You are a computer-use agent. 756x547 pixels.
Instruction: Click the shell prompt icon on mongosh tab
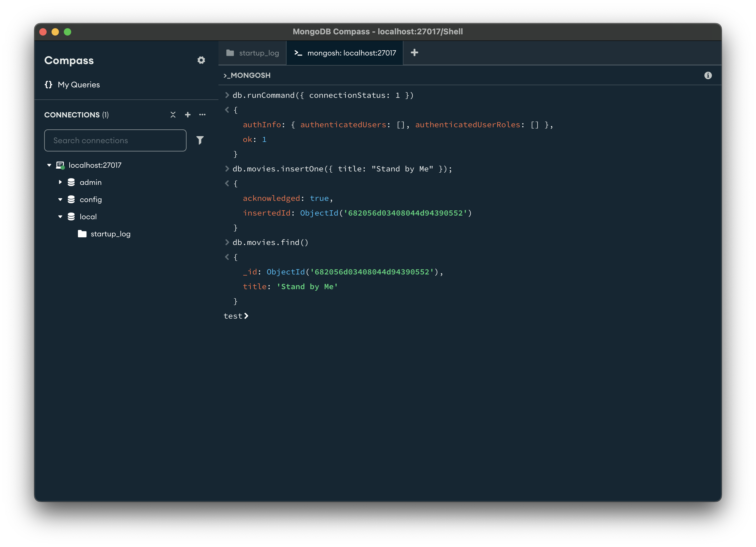coord(298,53)
